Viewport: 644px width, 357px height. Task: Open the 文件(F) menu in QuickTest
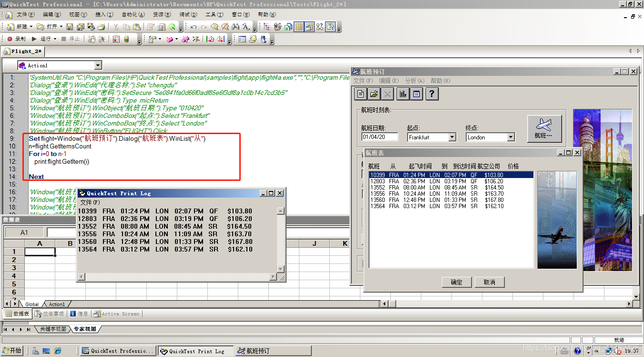coord(25,15)
